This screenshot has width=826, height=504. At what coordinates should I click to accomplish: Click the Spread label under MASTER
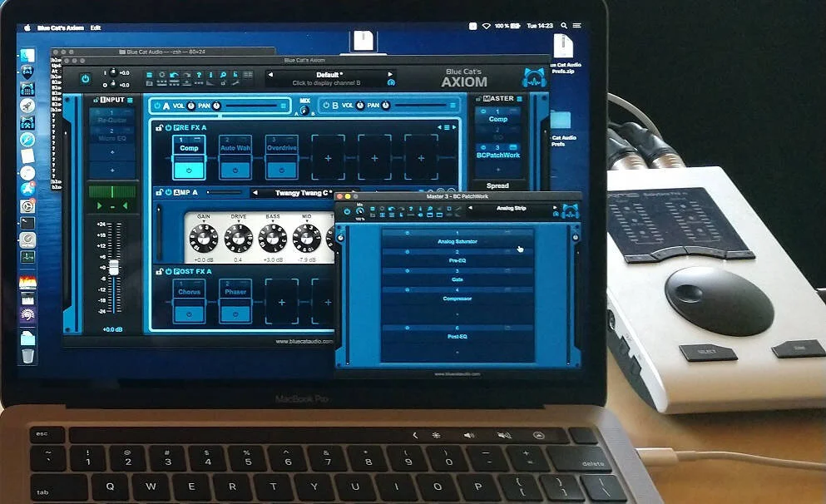[497, 185]
